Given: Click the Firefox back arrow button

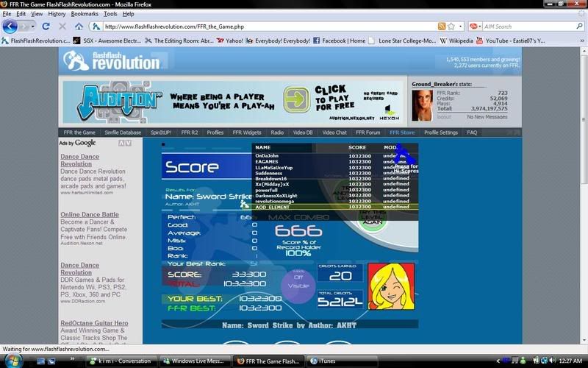Looking at the screenshot, I should click(10, 26).
